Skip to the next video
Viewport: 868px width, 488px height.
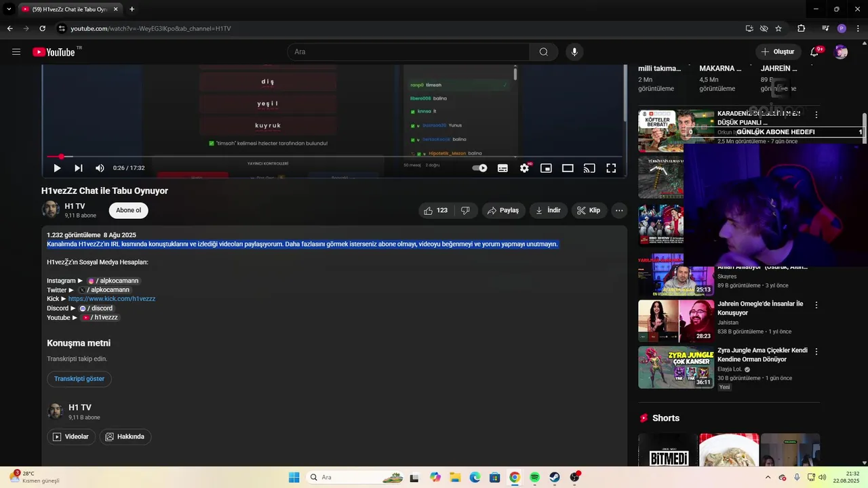[79, 168]
